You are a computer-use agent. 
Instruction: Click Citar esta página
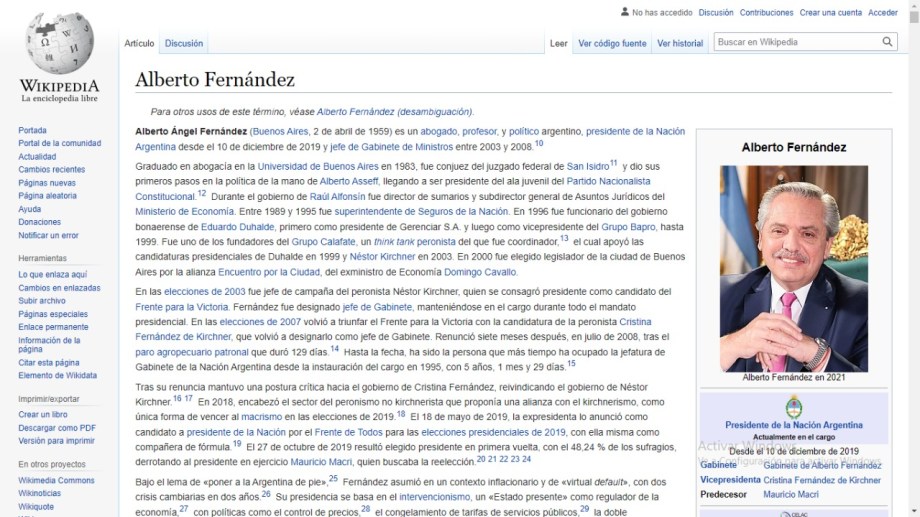(x=49, y=363)
